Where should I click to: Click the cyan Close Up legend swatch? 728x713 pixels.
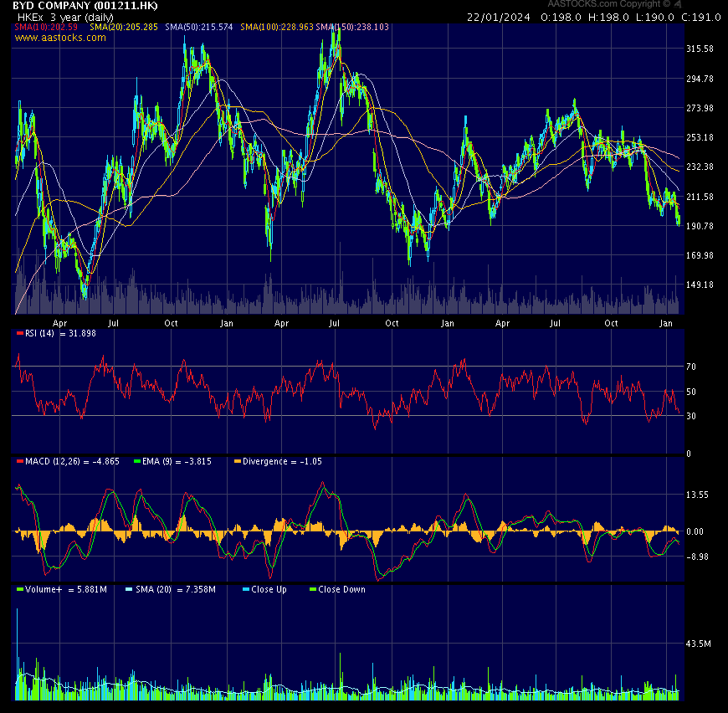point(246,589)
